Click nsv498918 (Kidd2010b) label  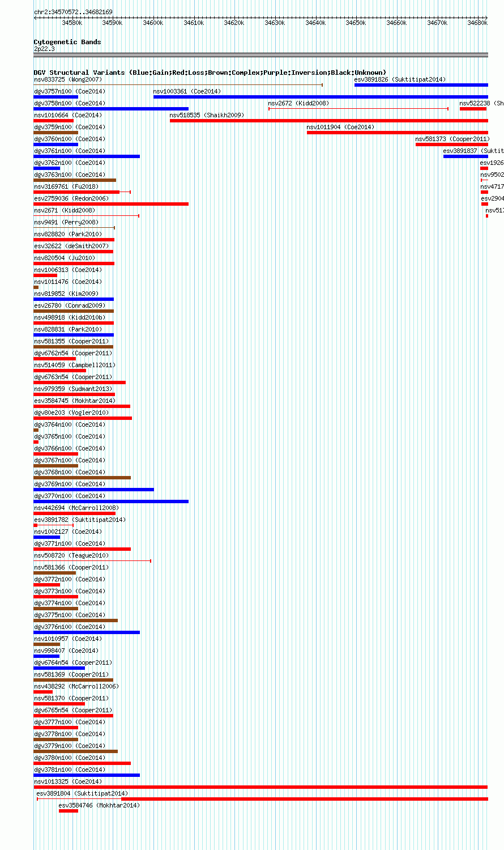tap(70, 317)
